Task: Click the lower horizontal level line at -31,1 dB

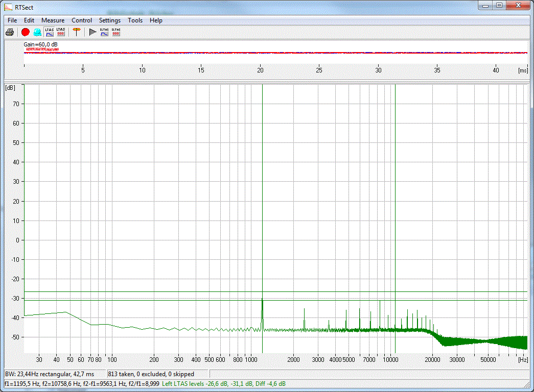Action: click(x=276, y=300)
